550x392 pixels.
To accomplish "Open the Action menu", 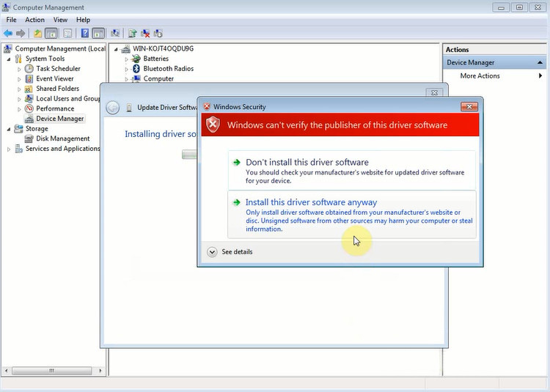I will coord(34,20).
